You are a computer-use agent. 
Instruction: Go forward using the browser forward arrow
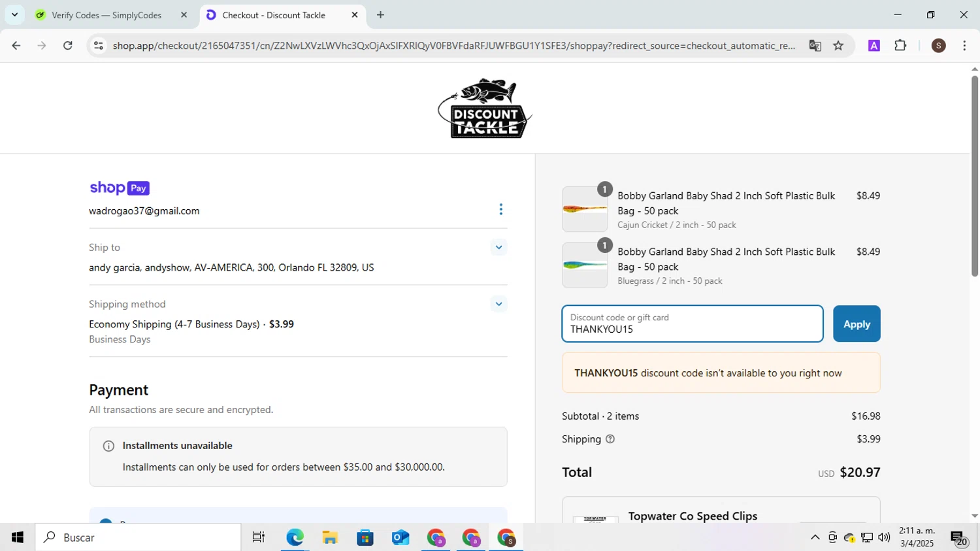coord(42,46)
